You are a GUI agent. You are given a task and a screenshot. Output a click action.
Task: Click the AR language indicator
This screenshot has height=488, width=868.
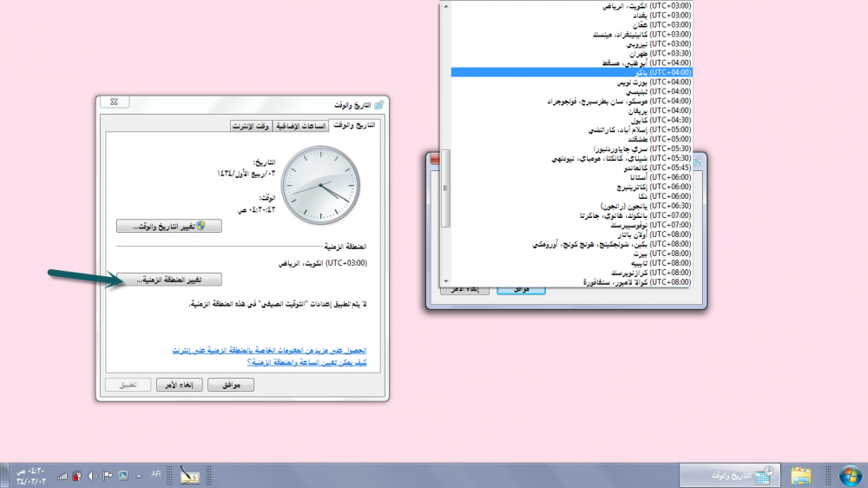pyautogui.click(x=156, y=474)
